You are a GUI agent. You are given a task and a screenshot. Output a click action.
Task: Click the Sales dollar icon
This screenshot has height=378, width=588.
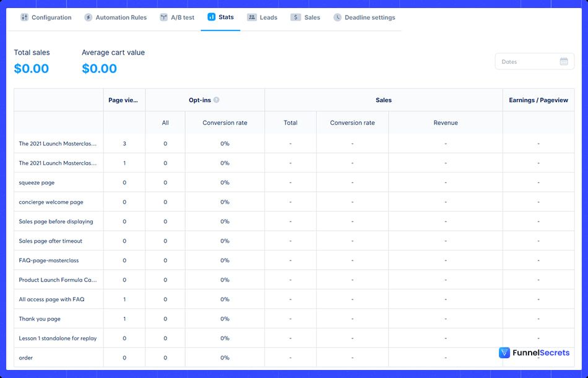click(294, 17)
